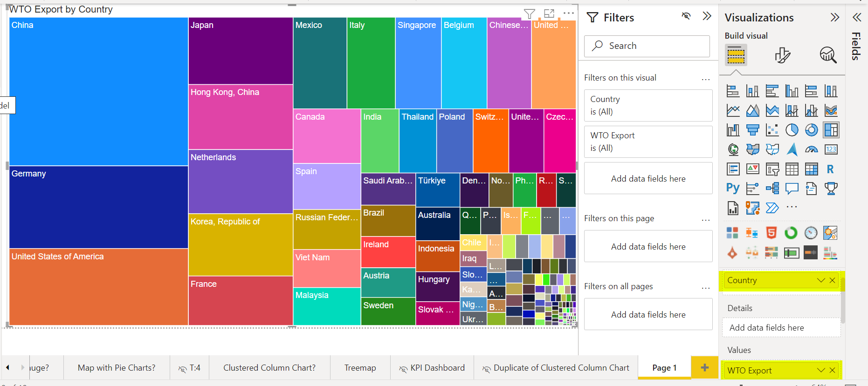The image size is (868, 386).
Task: Select the trophy Goals visual
Action: pos(831,188)
